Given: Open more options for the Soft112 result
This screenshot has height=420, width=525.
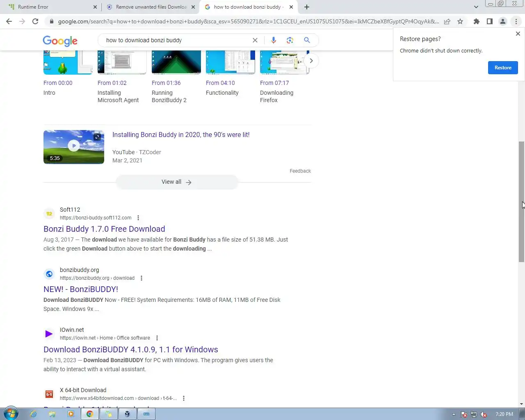Looking at the screenshot, I should coord(138,218).
